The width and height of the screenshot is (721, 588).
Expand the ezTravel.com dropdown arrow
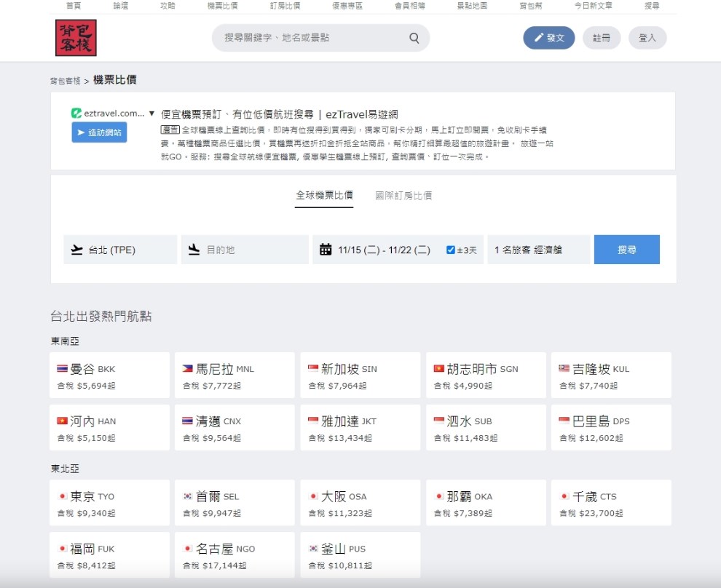(151, 114)
